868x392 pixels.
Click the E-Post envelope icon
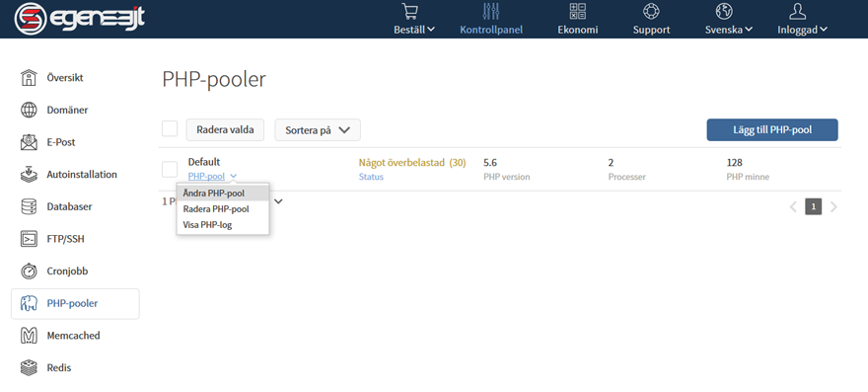coord(29,142)
